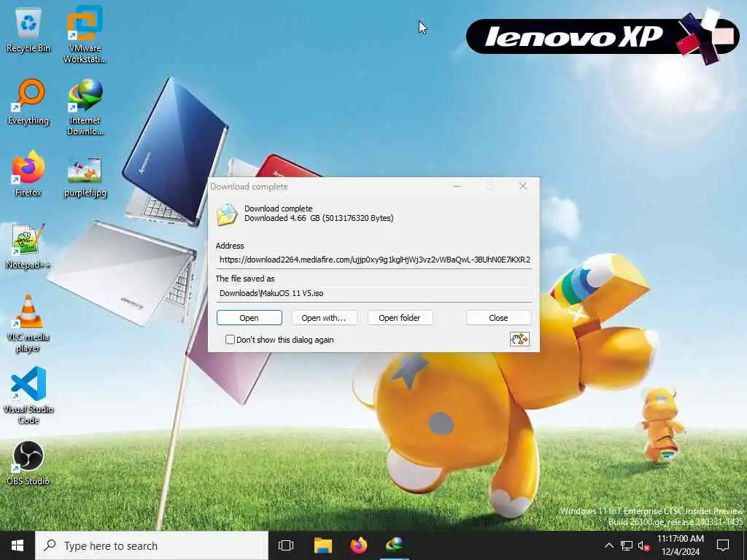The width and height of the screenshot is (747, 560).
Task: Expand the system tray hidden icons chevron
Action: [x=609, y=545]
